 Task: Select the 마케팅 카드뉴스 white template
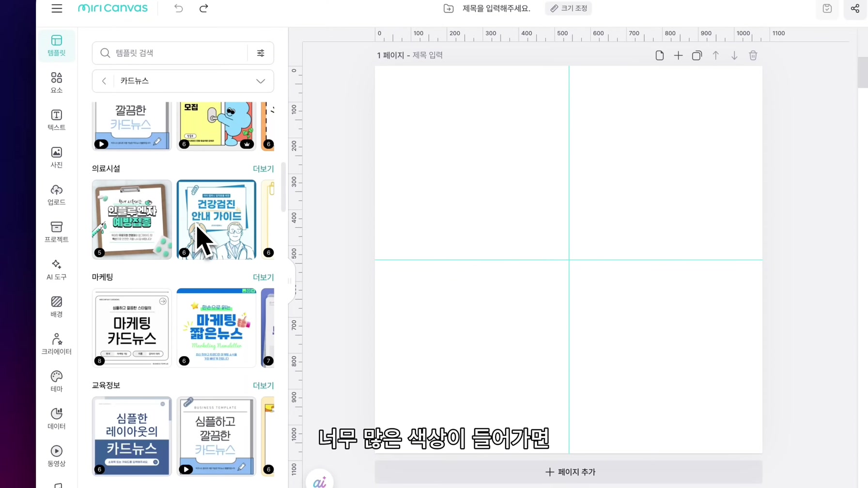point(132,328)
